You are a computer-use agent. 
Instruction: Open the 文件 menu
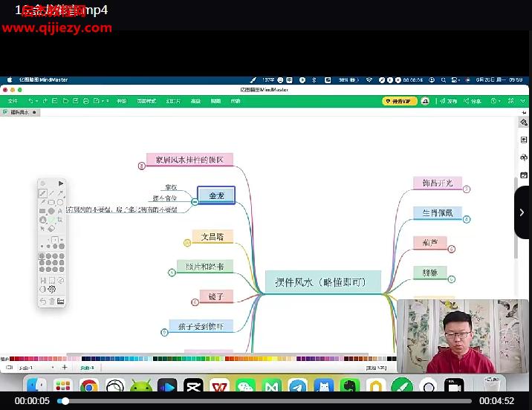13,101
